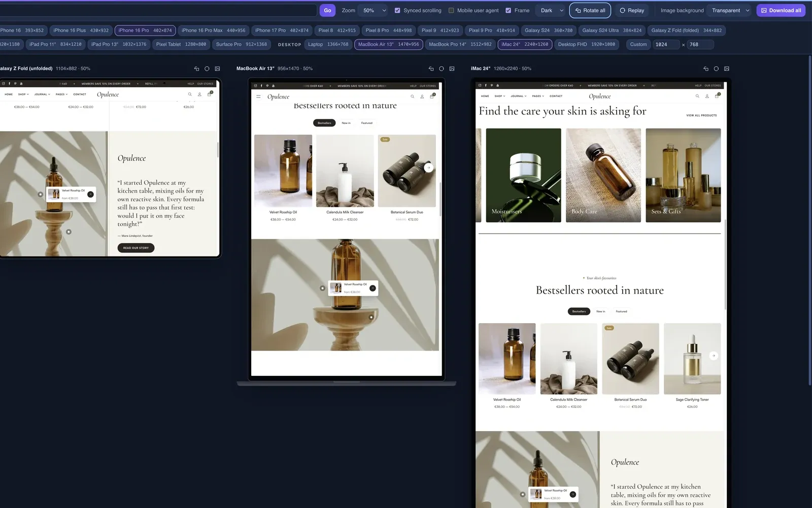Capture screenshot of Galaxy Z Fold (unfolded) preview
Screen dimensions: 812x508
(x=217, y=69)
